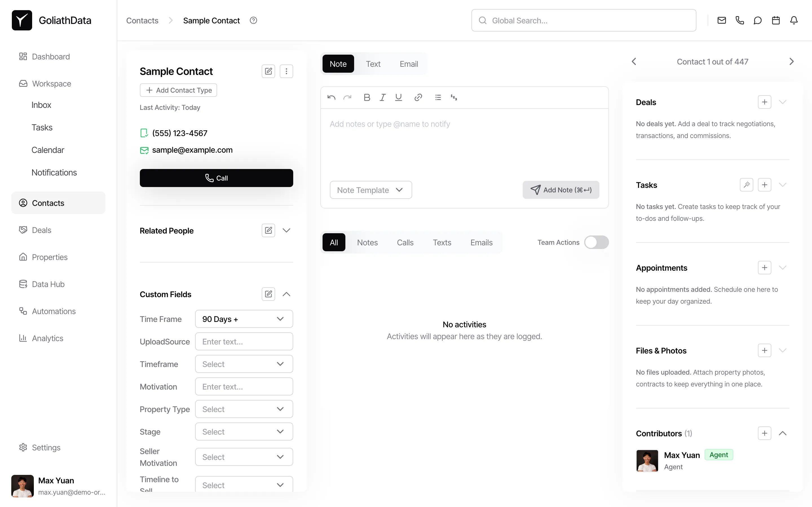The height and width of the screenshot is (507, 812).
Task: Click the plus icon to add a deal
Action: (x=764, y=102)
